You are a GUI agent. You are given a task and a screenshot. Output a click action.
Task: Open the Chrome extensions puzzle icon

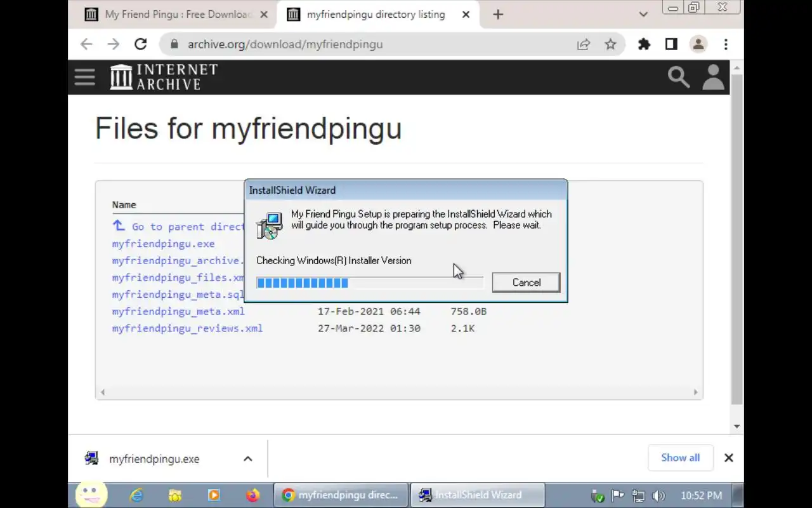(644, 44)
